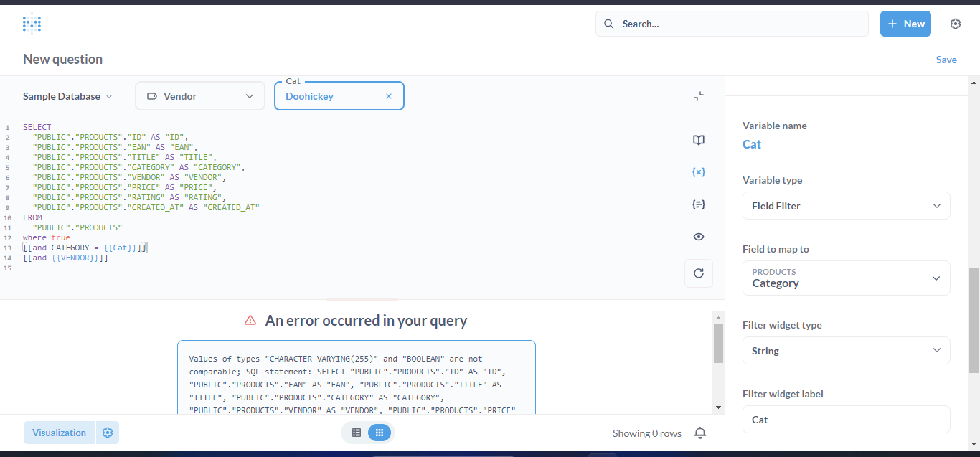
Task: Click the Save link
Action: [946, 60]
